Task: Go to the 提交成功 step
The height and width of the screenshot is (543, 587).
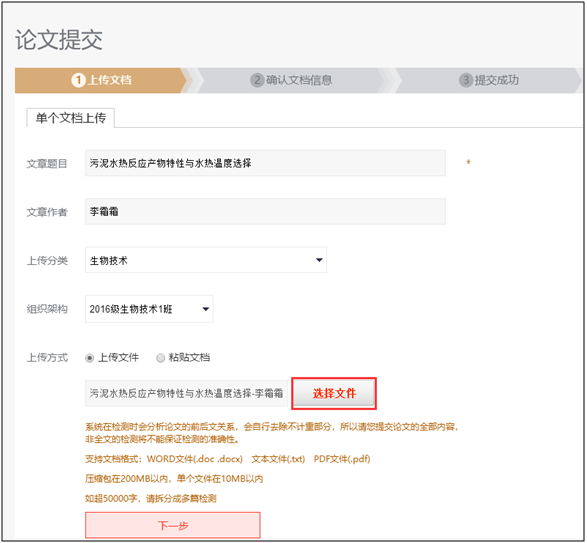Action: point(496,80)
